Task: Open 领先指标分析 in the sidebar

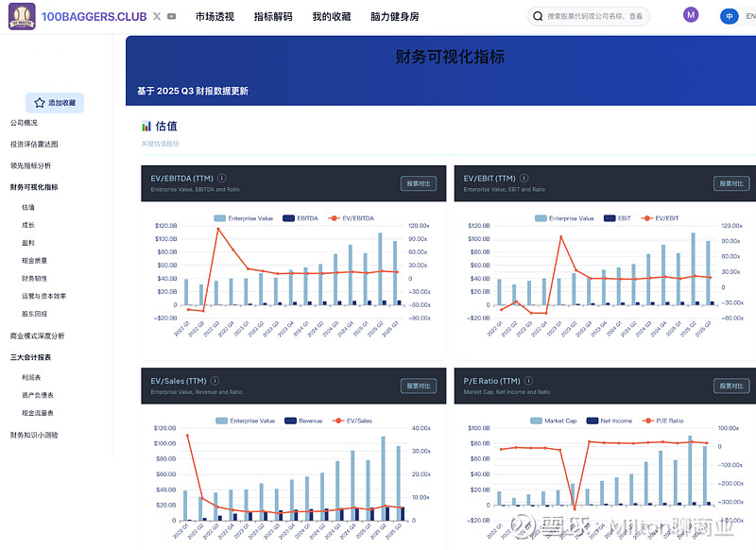Action: [31, 165]
